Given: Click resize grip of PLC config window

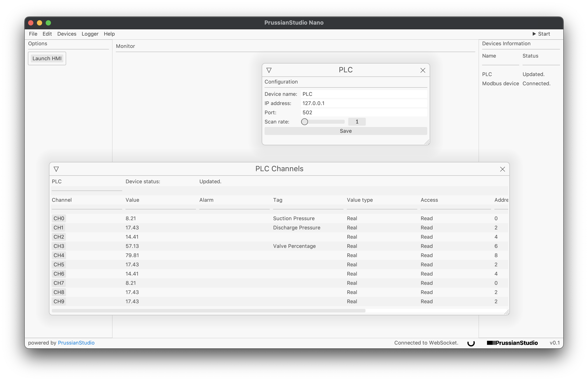Looking at the screenshot, I should coord(427,142).
